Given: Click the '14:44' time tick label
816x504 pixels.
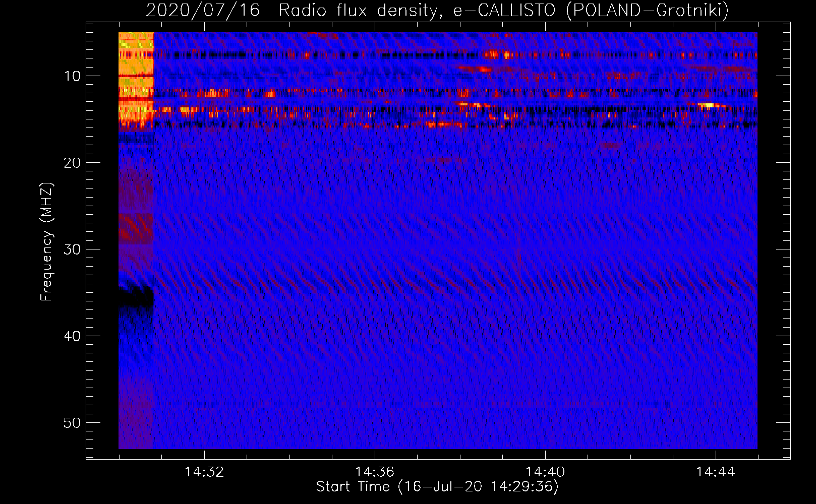Looking at the screenshot, I should coord(716,472).
